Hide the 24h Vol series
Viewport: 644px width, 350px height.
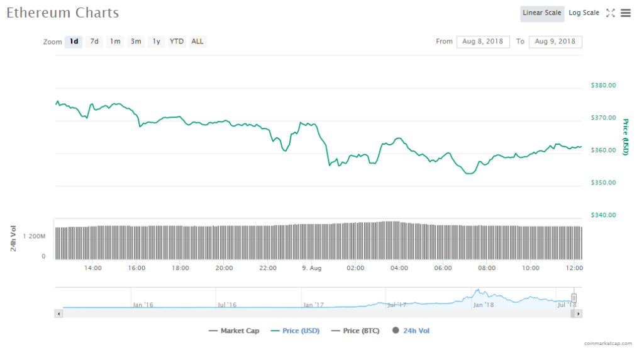point(413,330)
